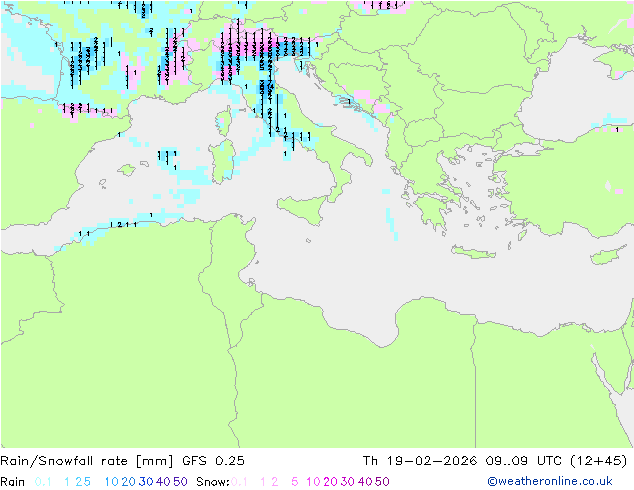Click the 'Snow:' legend label
This screenshot has height=490, width=634.
click(x=213, y=482)
